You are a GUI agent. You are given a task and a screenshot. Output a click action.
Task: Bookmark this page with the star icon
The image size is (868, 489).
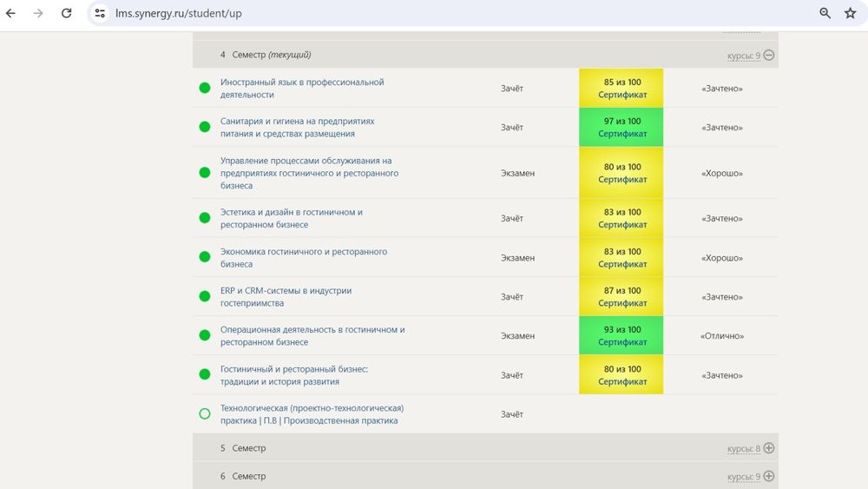[851, 14]
